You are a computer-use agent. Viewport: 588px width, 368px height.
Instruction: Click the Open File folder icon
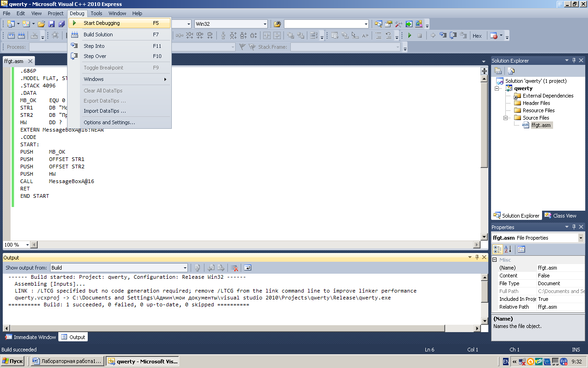coord(41,24)
